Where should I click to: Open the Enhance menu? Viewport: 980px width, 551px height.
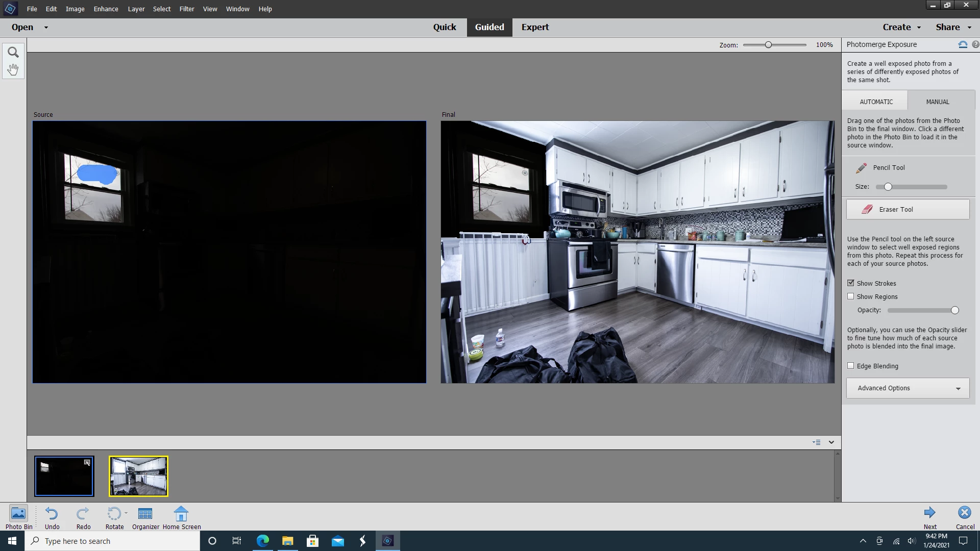106,9
